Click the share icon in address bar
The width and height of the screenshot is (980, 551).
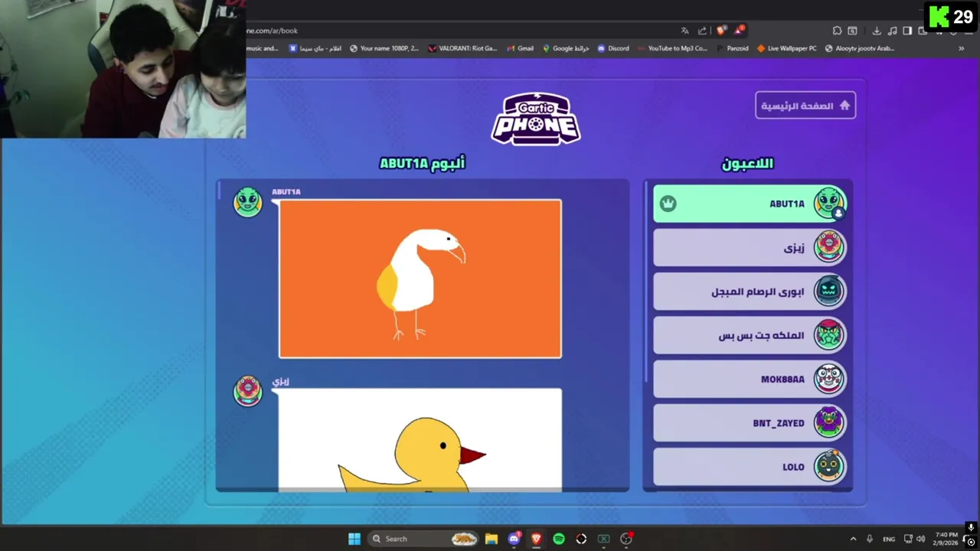[x=702, y=31]
